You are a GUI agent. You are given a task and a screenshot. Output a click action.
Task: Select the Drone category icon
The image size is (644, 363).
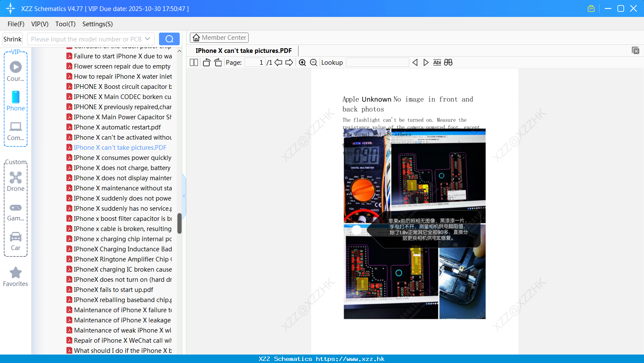click(x=16, y=181)
